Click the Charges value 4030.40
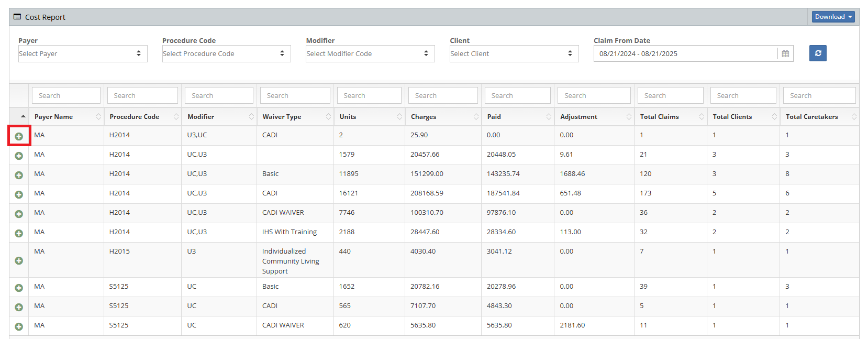Screen dimensions: 868x339 point(423,251)
